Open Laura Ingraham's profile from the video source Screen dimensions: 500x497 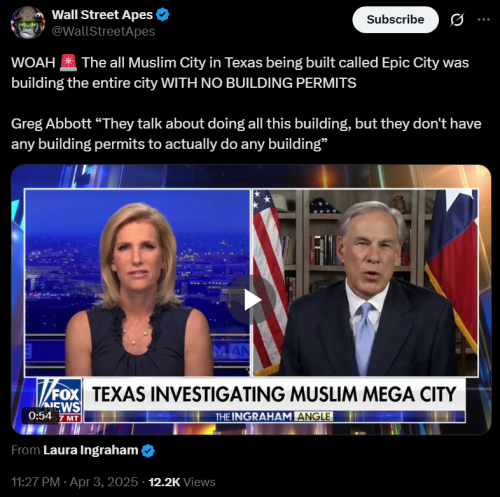pyautogui.click(x=91, y=450)
